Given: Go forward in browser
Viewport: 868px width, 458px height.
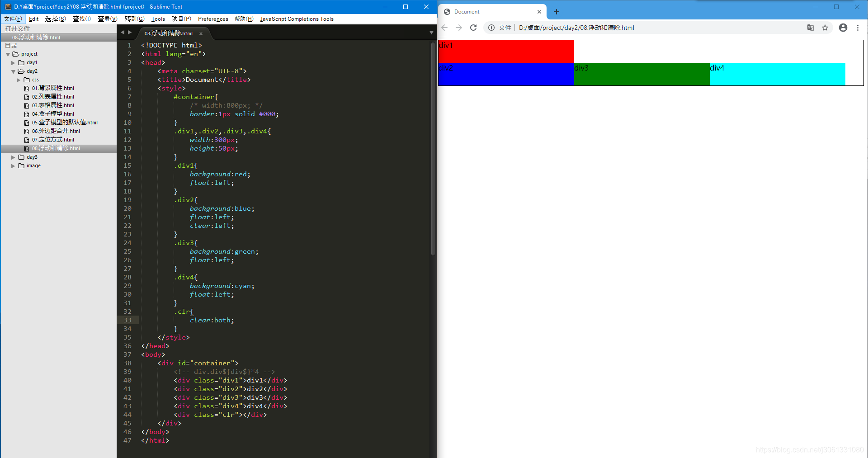Looking at the screenshot, I should [459, 28].
